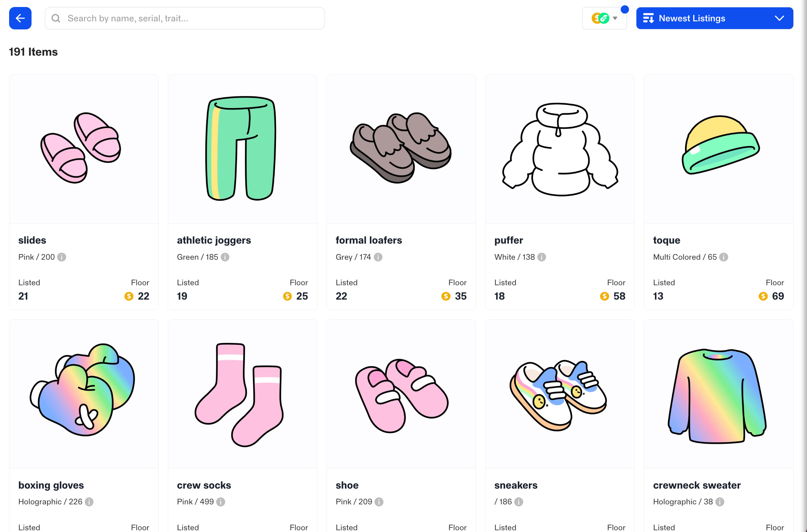Click the dollar coin icon on toque floor price
Viewport: 807px width, 532px height.
point(763,296)
